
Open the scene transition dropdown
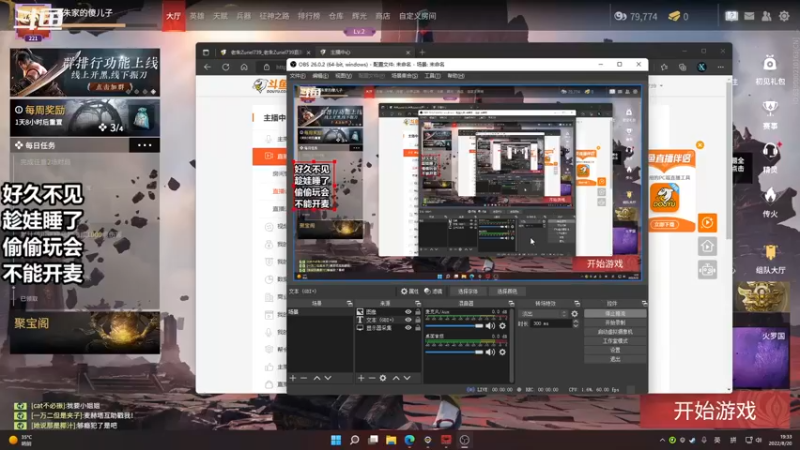coord(543,314)
